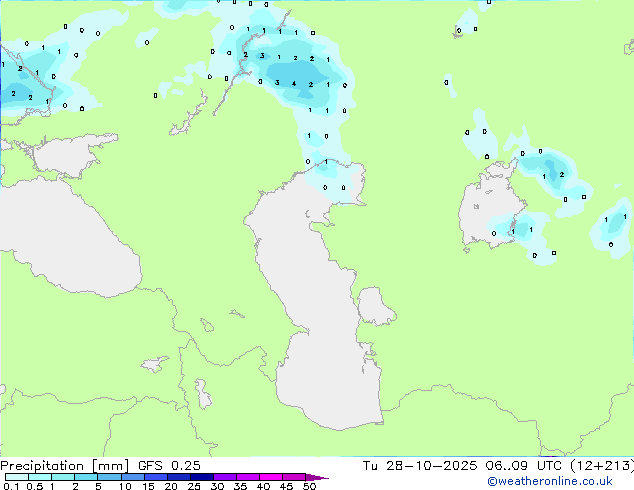Select the legend value "15"
This screenshot has height=490, width=634.
148,486
